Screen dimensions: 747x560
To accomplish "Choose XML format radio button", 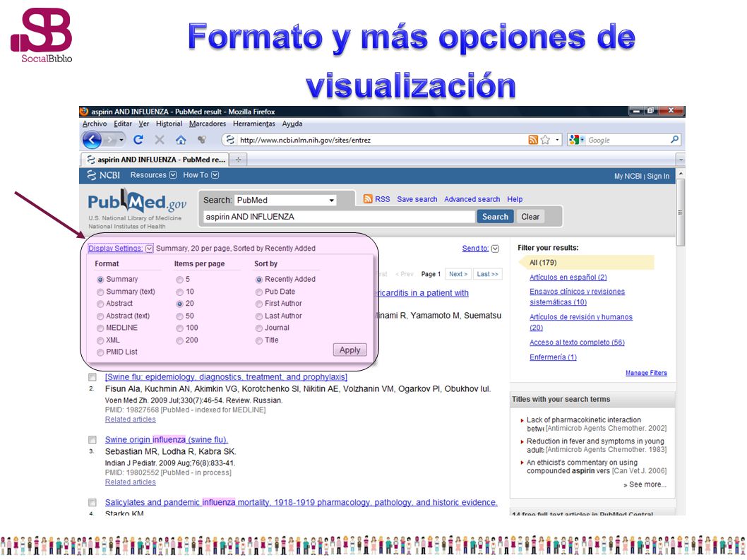I will pyautogui.click(x=100, y=341).
